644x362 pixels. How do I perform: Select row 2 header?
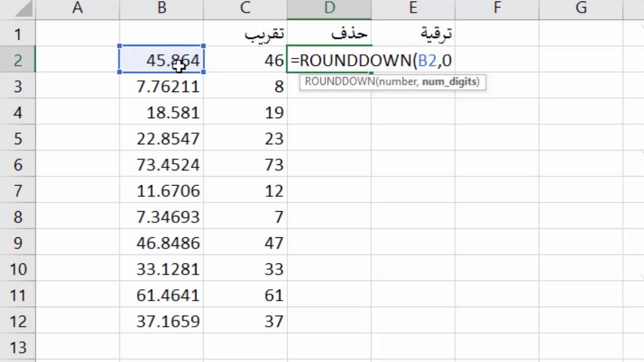[x=18, y=60]
